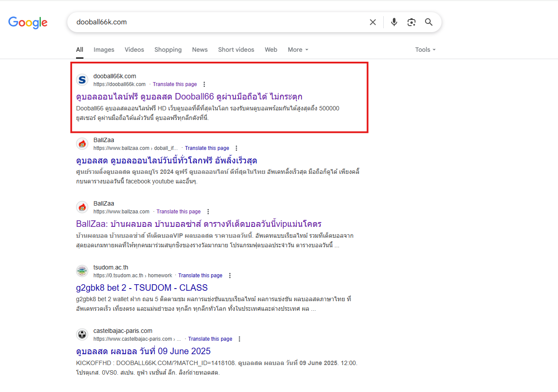Click the Google logo

click(28, 23)
